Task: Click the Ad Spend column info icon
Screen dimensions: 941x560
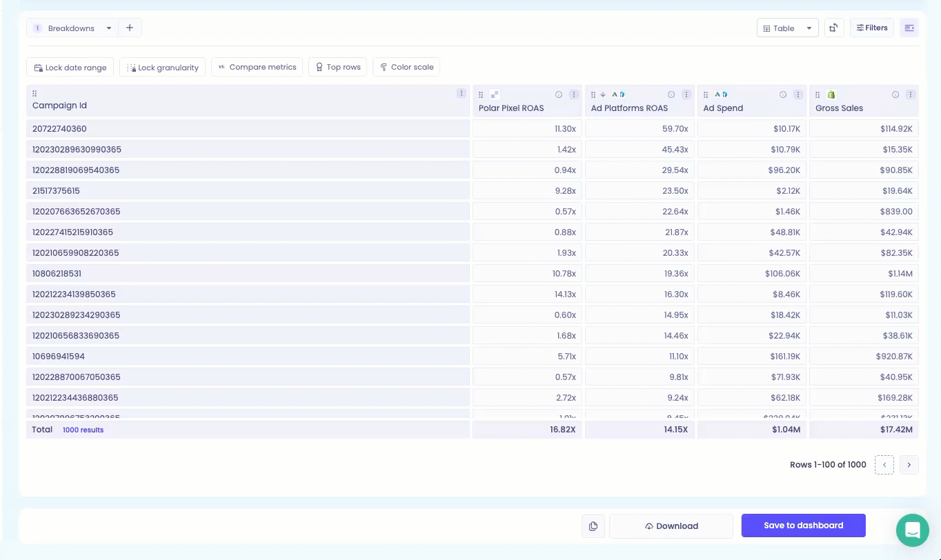Action: click(783, 94)
